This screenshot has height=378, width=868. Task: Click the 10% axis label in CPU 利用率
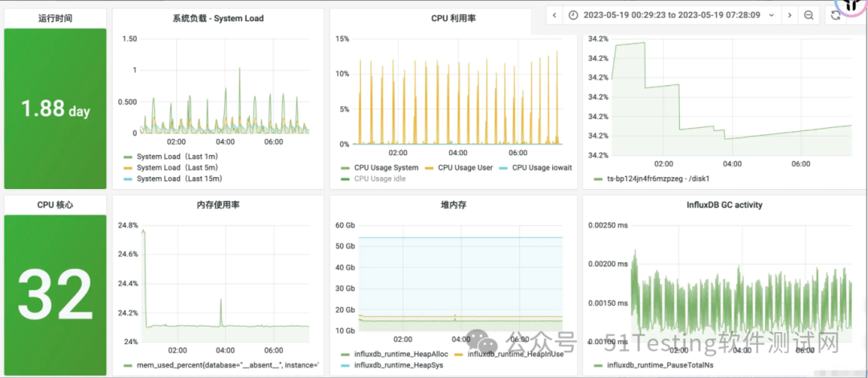342,74
